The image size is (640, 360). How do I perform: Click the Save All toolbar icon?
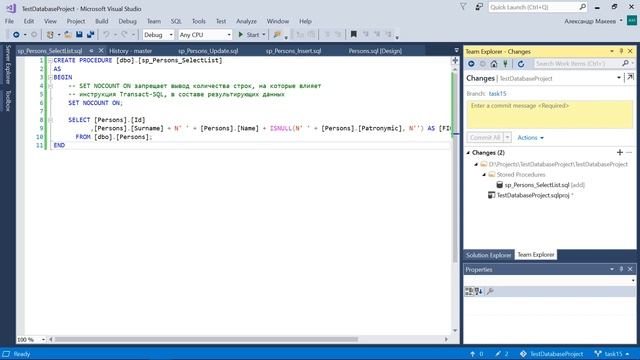coord(90,35)
